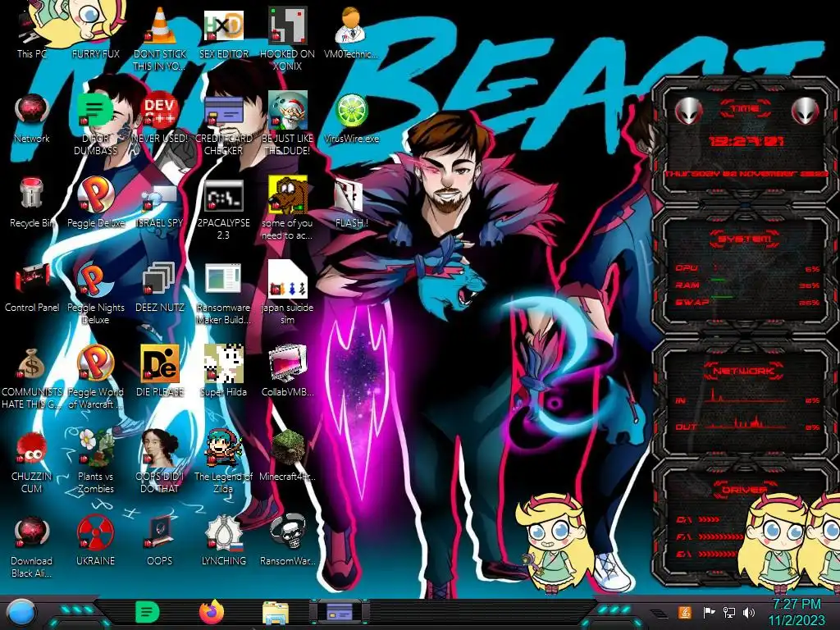This screenshot has width=840, height=630.
Task: Click the Start orb button
Action: click(x=21, y=613)
